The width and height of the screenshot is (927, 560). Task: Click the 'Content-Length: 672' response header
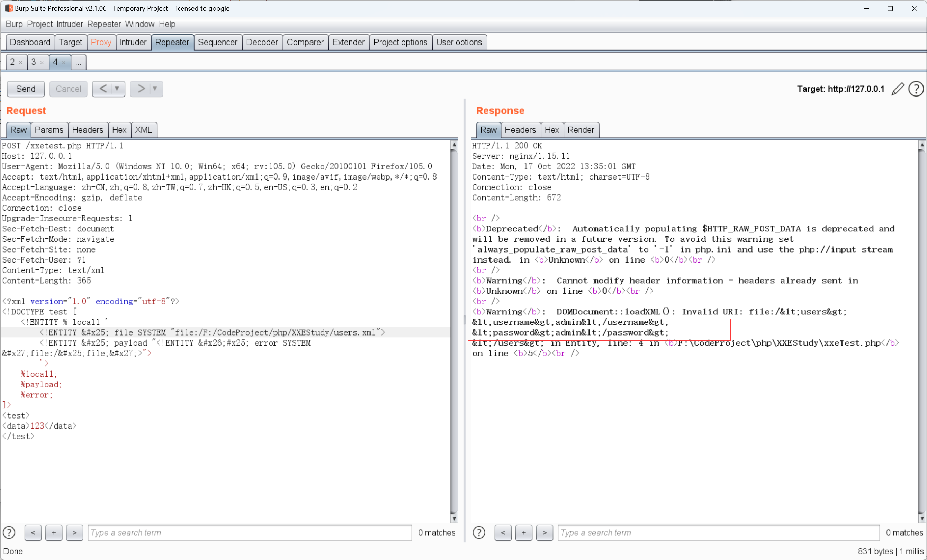click(516, 198)
